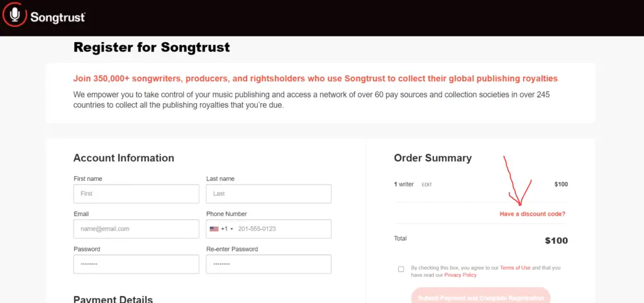
Task: Focus the Email input field
Action: [x=136, y=229]
